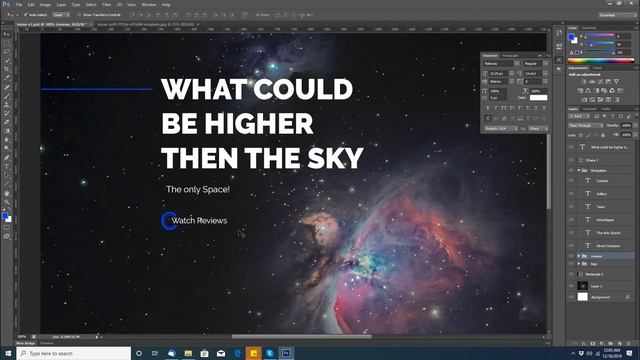The image size is (640, 360).
Task: Open the Auto-Select Layer dropdown
Action: pos(61,15)
